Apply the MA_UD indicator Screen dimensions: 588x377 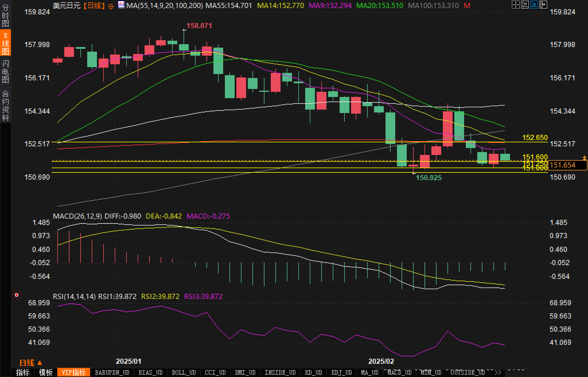(370, 372)
